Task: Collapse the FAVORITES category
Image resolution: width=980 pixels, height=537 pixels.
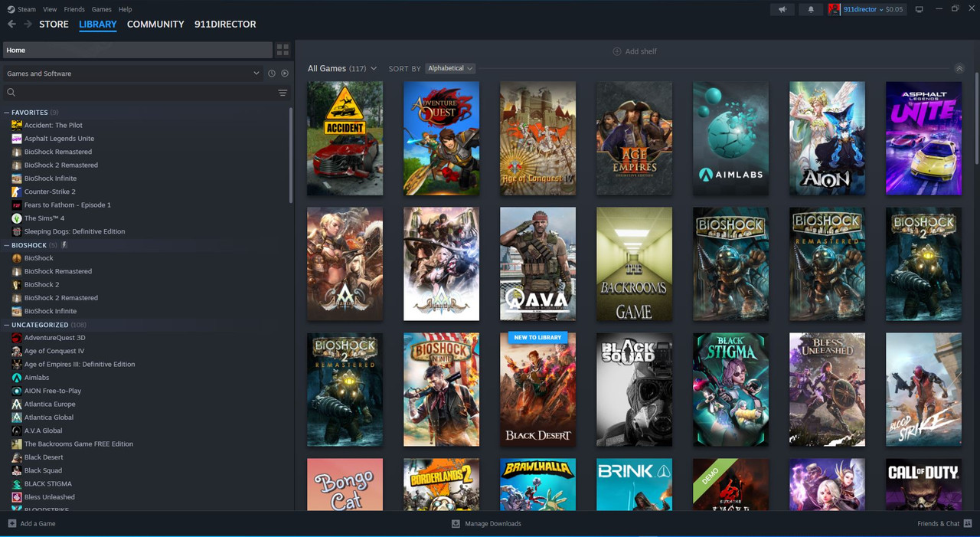Action: click(7, 113)
